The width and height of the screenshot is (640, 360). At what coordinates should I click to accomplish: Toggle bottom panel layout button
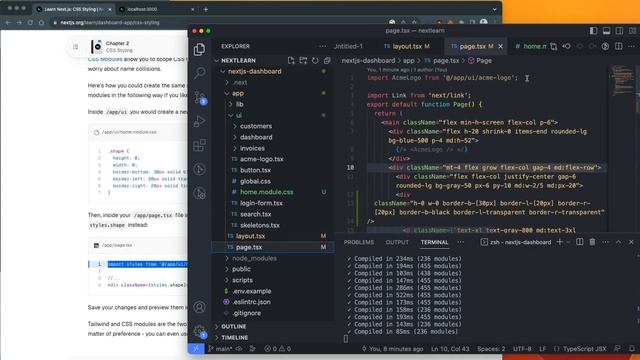pyautogui.click(x=607, y=31)
